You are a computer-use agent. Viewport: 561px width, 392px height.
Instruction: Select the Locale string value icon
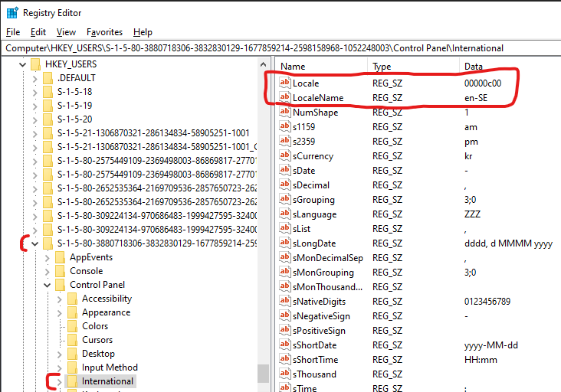(x=285, y=83)
